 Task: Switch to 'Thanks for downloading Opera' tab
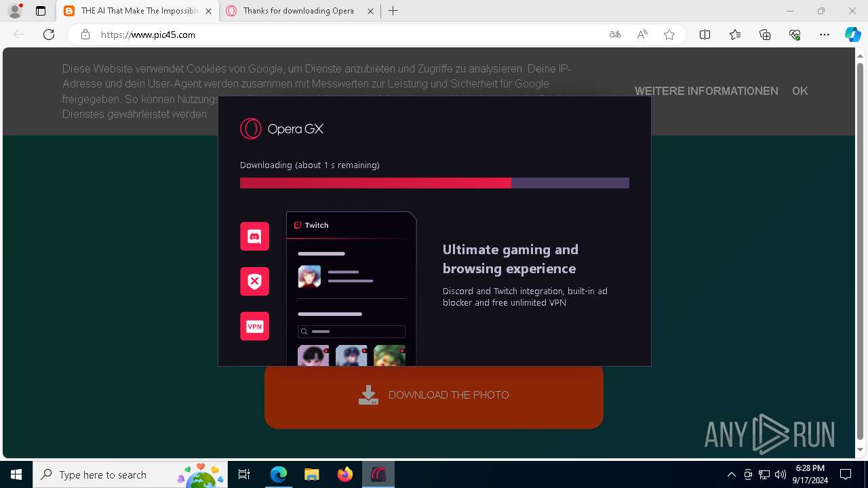[298, 11]
